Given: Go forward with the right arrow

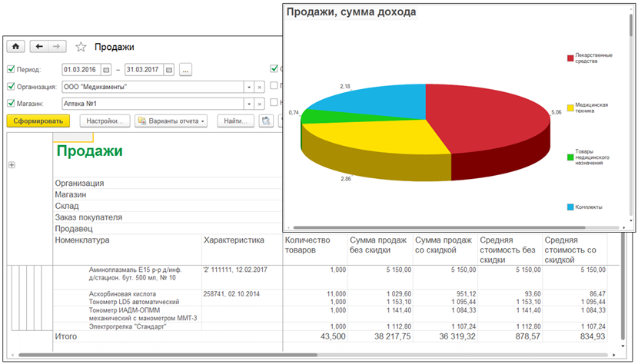Looking at the screenshot, I should click(x=56, y=46).
